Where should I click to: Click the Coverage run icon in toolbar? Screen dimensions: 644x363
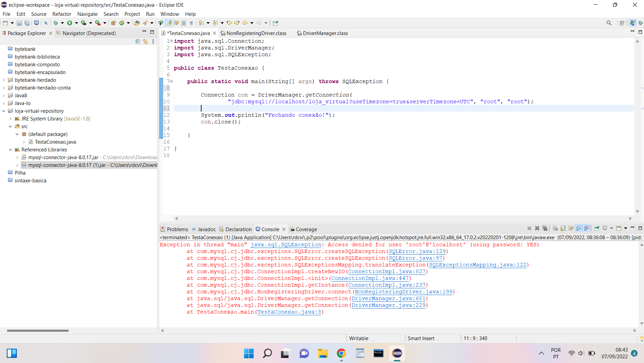(x=83, y=23)
